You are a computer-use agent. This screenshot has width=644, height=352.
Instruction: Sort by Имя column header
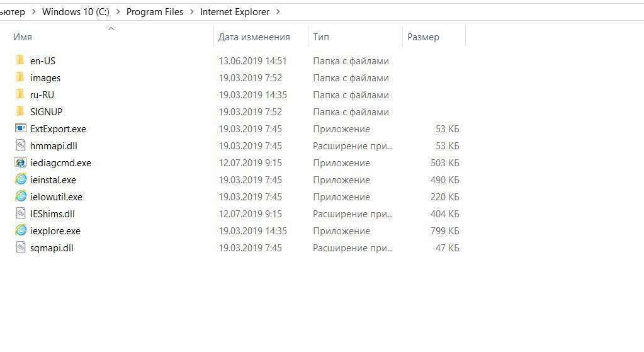point(23,37)
